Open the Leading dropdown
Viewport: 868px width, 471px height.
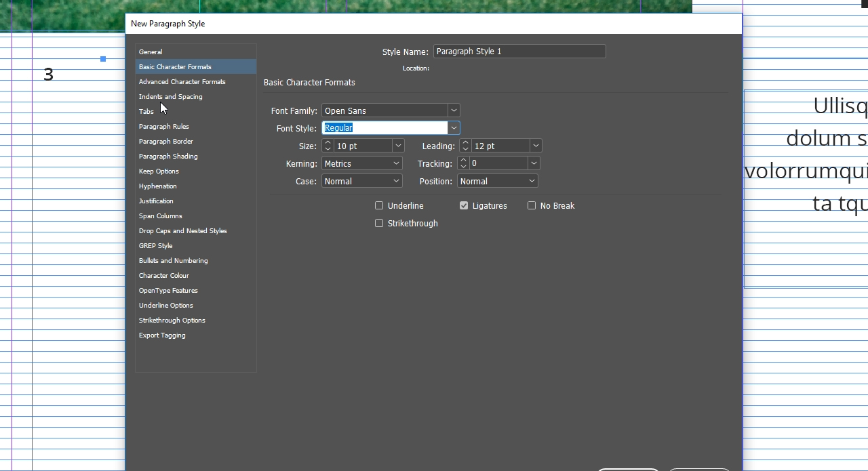[535, 145]
